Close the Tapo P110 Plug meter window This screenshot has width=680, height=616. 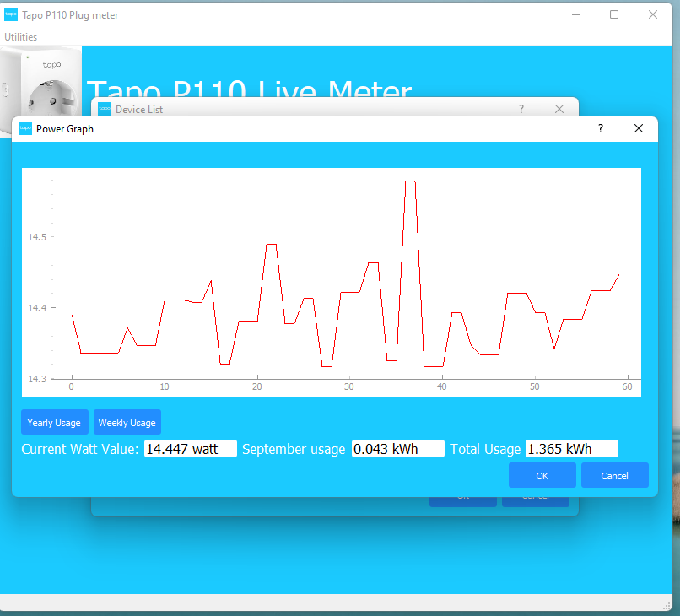pyautogui.click(x=653, y=14)
